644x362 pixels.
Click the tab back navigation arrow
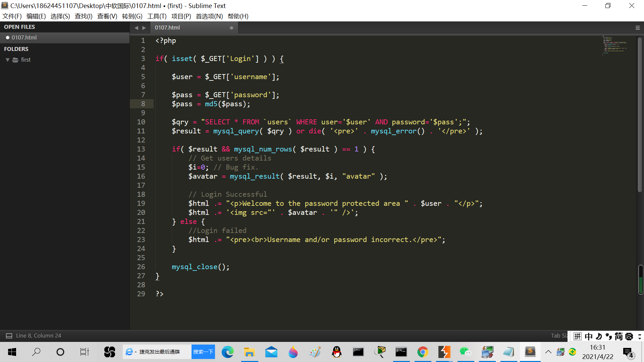(x=136, y=28)
